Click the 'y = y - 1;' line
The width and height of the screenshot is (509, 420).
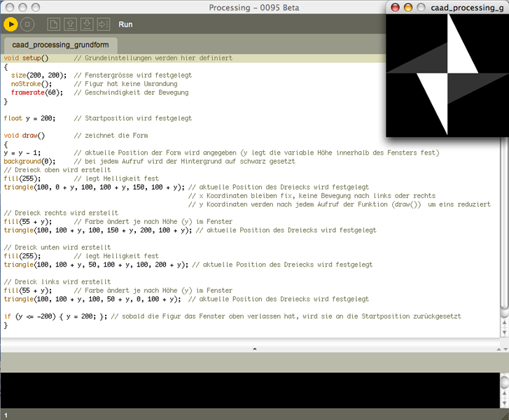tap(22, 153)
